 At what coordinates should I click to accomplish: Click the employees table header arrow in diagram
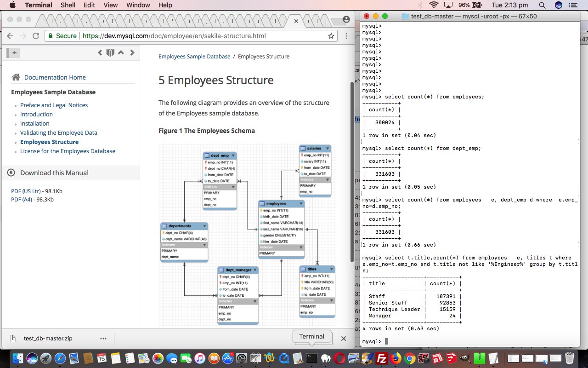301,203
